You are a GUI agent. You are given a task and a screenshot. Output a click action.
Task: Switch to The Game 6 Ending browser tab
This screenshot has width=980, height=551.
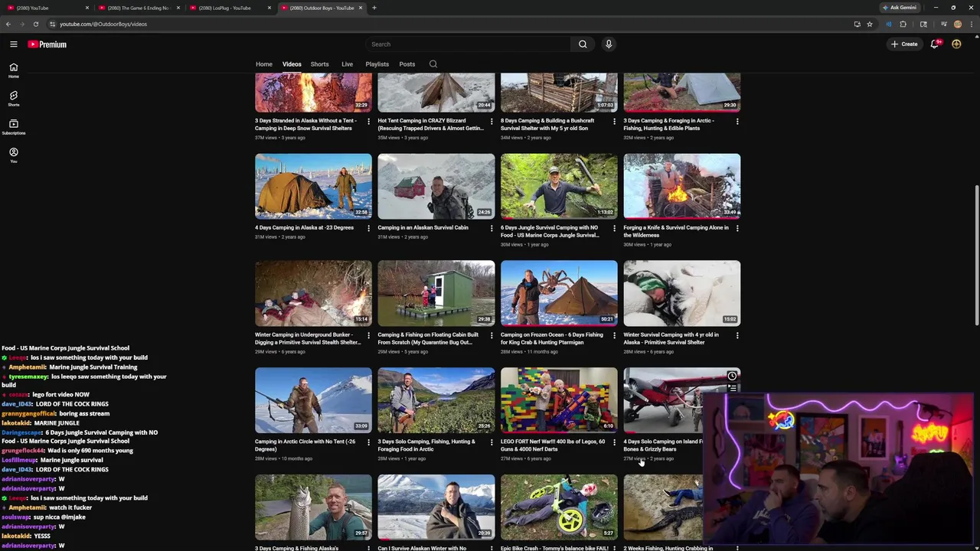pos(139,8)
